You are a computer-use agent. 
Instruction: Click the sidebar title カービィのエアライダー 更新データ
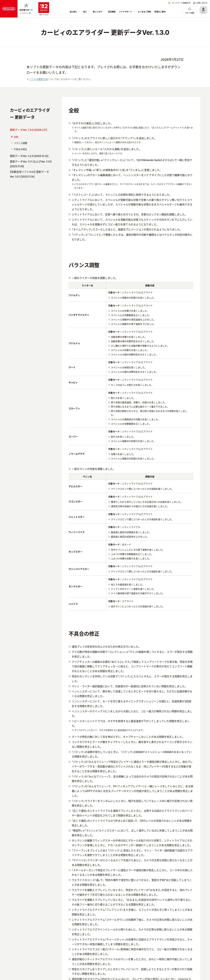[30, 113]
